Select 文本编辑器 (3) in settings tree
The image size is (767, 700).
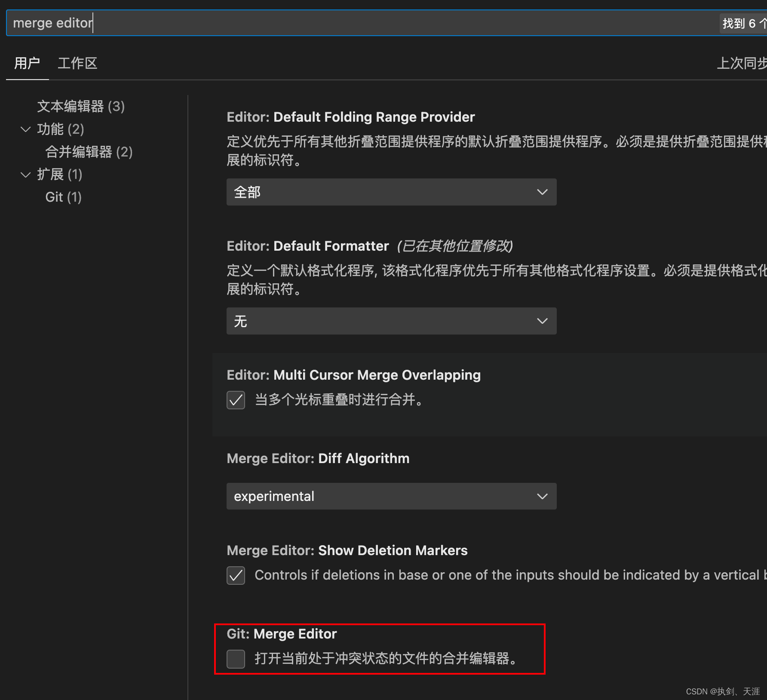pos(81,106)
